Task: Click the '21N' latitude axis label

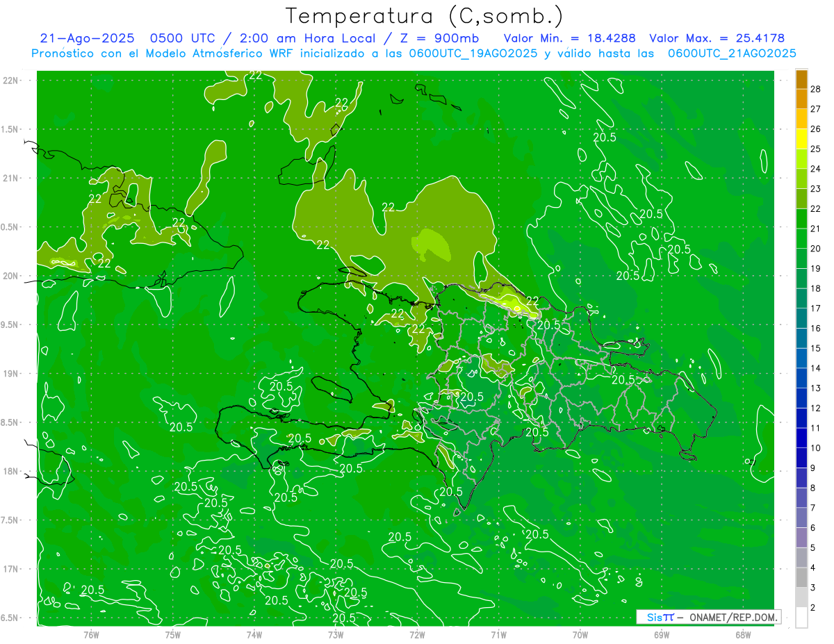Action: coord(11,178)
